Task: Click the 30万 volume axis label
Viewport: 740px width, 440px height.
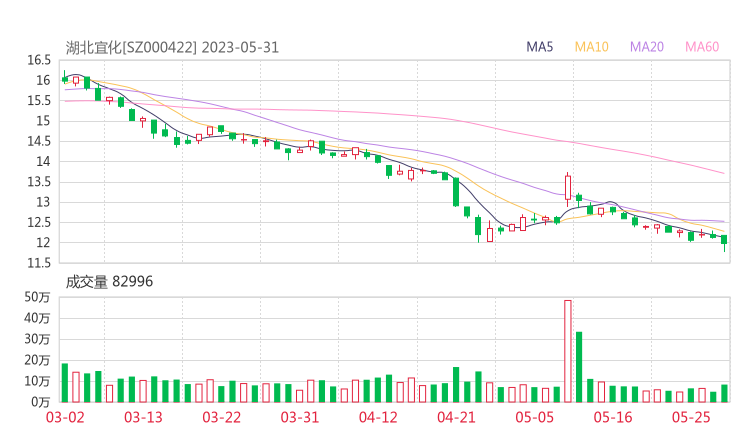Action: (x=37, y=339)
